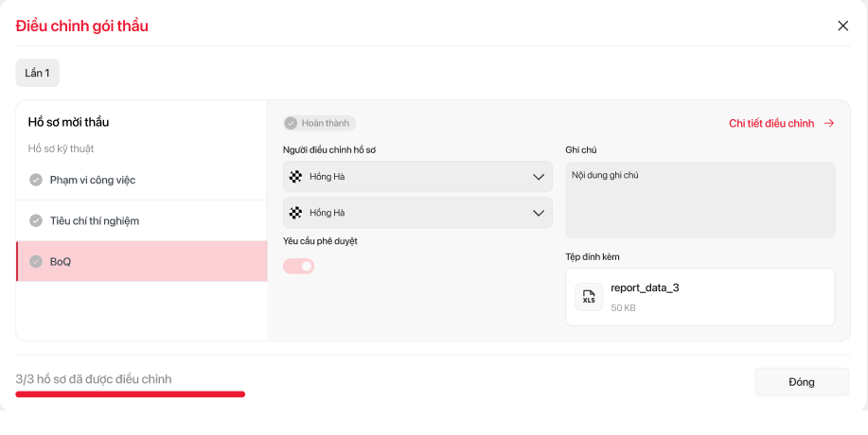This screenshot has width=868, height=435.
Task: Open the report_data_3 attachment
Action: pyautogui.click(x=645, y=287)
